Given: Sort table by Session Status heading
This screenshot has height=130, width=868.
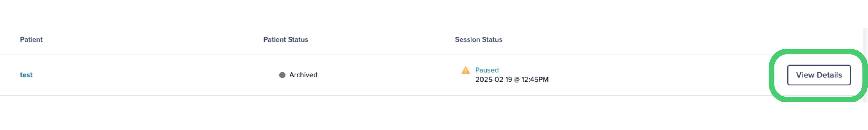Looking at the screenshot, I should [479, 39].
